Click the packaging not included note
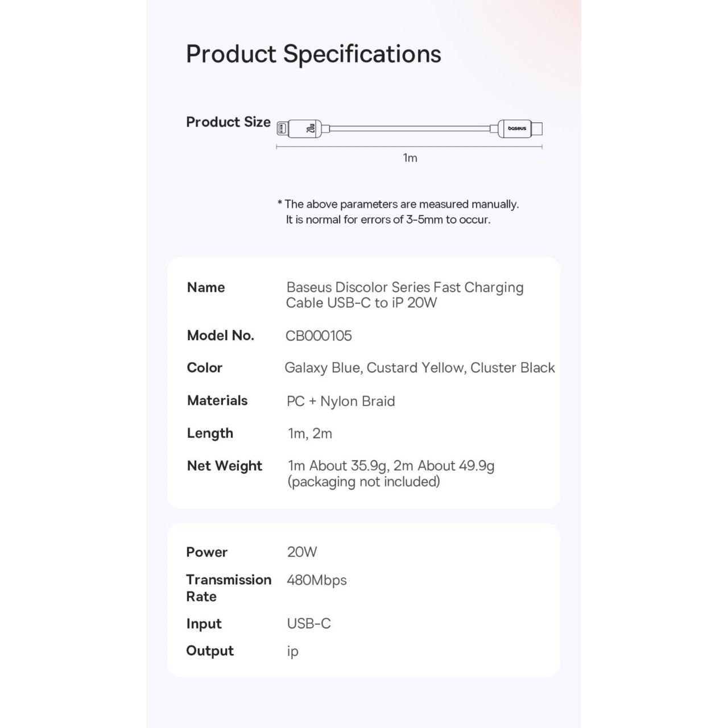The image size is (728, 728). pyautogui.click(x=364, y=482)
